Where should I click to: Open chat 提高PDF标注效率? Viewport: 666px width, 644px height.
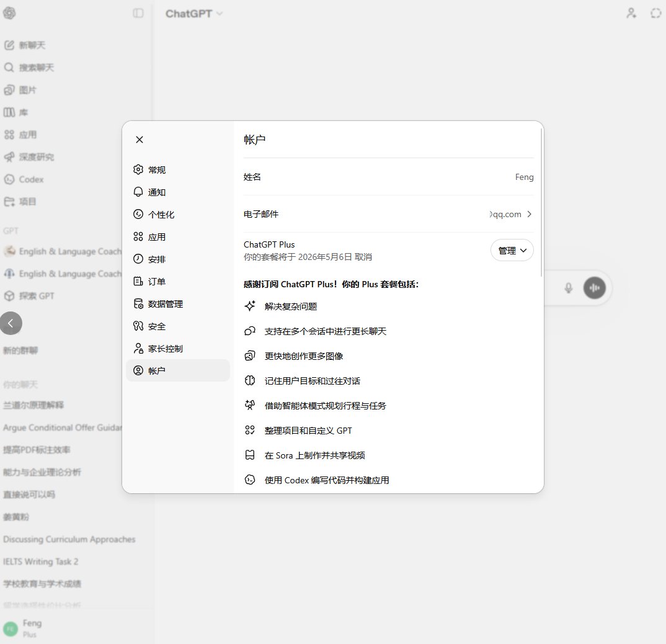(37, 450)
